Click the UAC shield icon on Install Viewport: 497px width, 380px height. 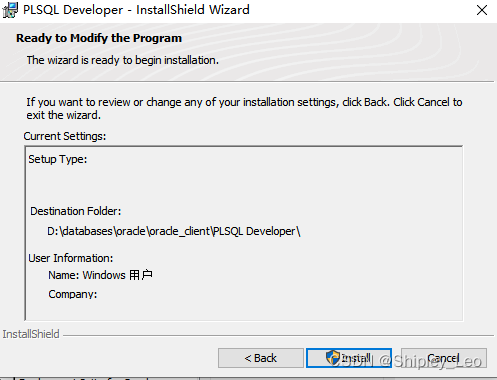pyautogui.click(x=332, y=358)
